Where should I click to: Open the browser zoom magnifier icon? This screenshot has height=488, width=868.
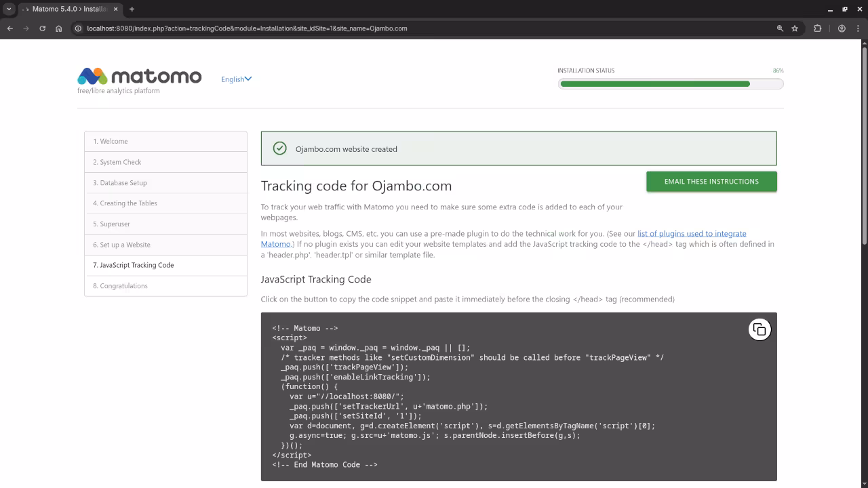[780, 28]
